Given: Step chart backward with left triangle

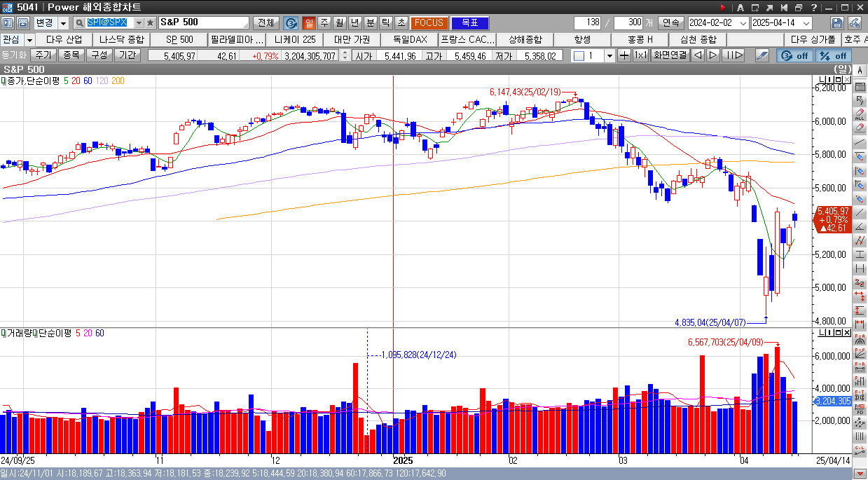Looking at the screenshot, I should (698, 55).
